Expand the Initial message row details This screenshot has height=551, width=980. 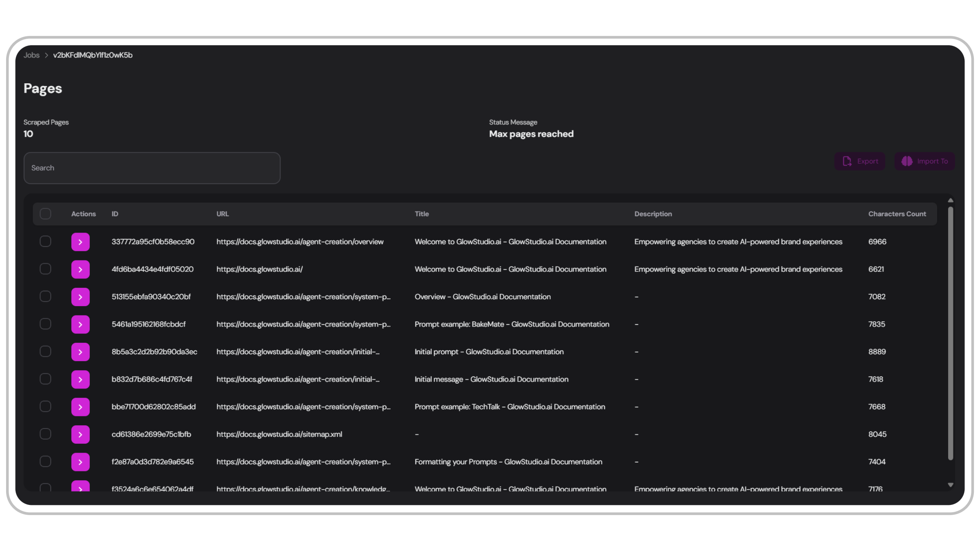(80, 379)
